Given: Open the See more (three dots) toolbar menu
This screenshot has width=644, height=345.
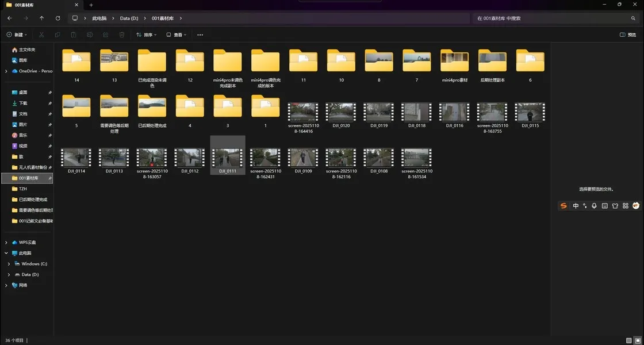Looking at the screenshot, I should tap(200, 35).
